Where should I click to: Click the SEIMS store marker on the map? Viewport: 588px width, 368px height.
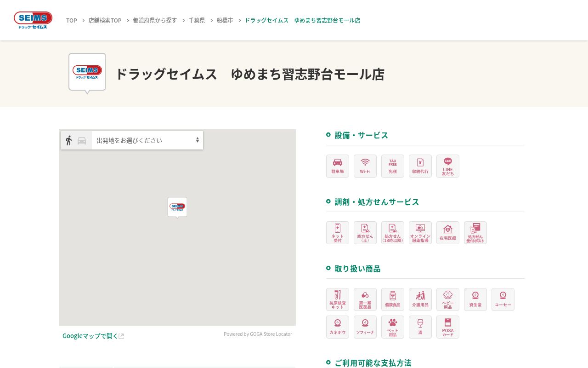tap(177, 207)
